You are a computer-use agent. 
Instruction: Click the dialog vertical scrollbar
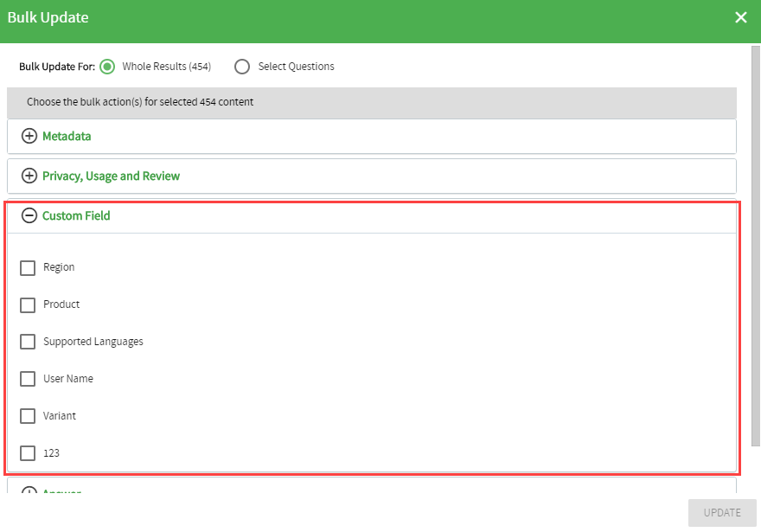(x=756, y=246)
